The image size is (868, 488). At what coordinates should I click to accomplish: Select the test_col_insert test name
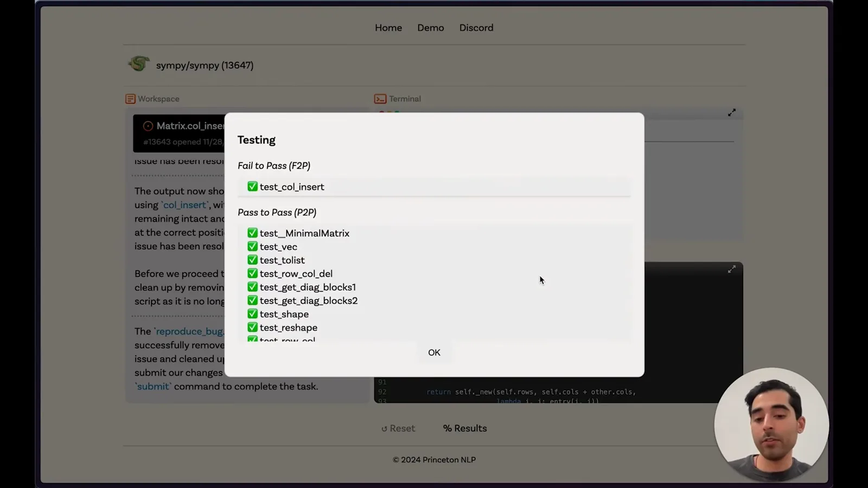[x=292, y=187]
